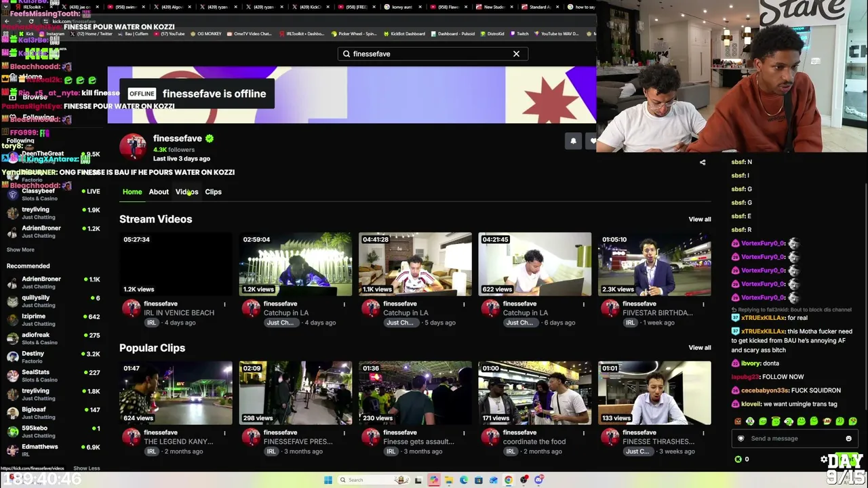Click the Send a message chat box
Image resolution: width=868 pixels, height=488 pixels.
[793, 439]
